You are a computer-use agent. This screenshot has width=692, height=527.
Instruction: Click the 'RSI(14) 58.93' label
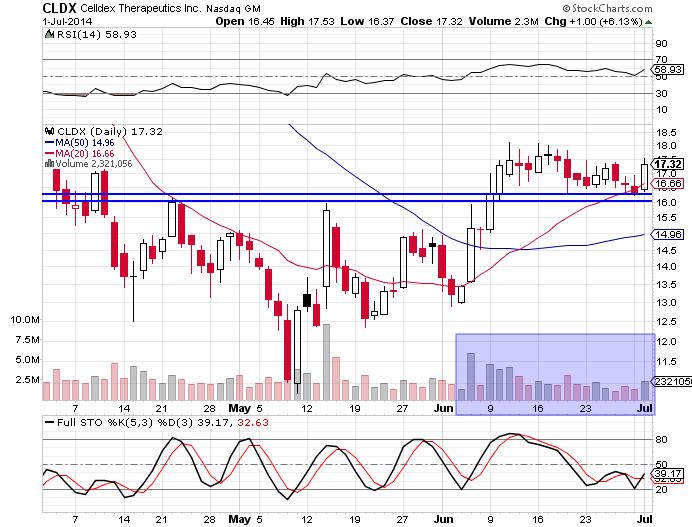tap(96, 34)
